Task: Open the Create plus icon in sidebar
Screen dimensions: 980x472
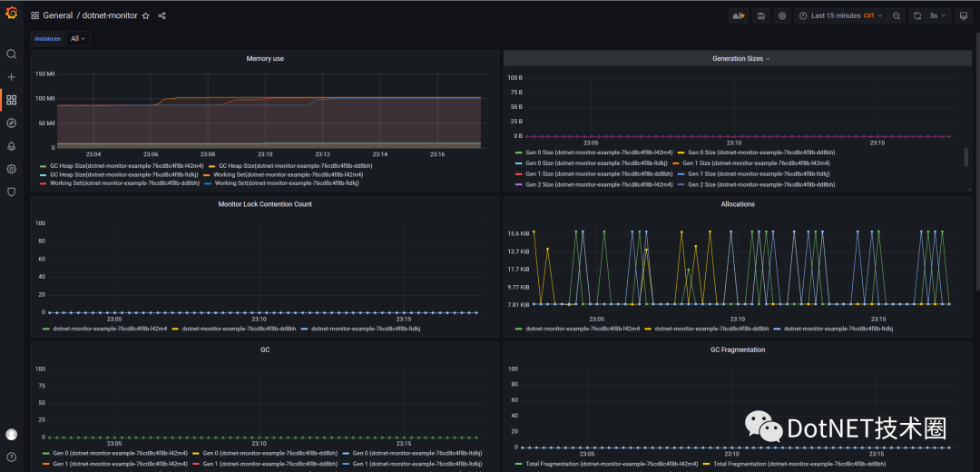Action: [11, 77]
